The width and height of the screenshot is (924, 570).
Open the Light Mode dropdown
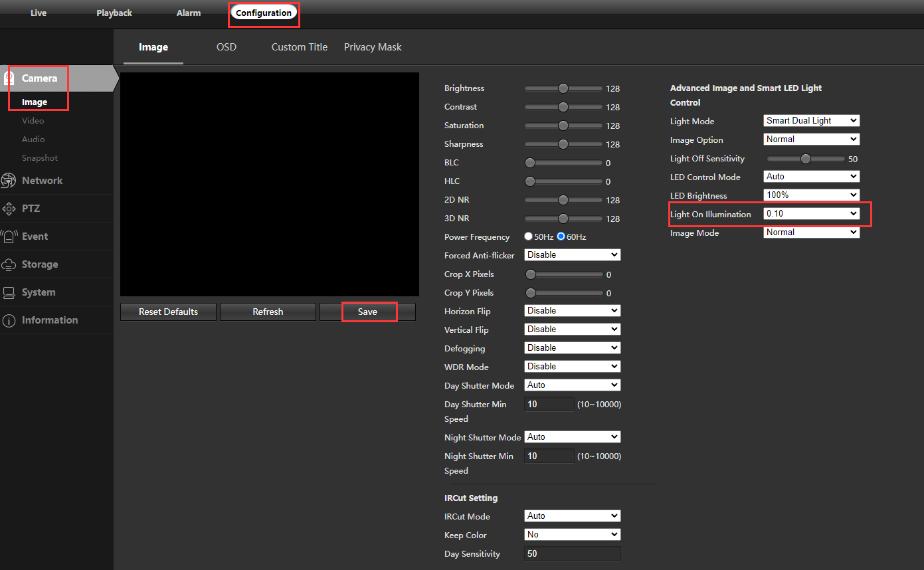coord(811,121)
